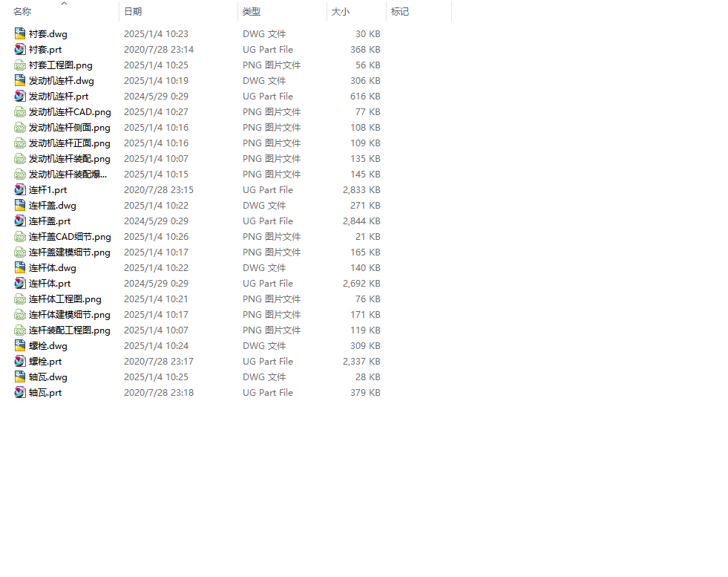The height and width of the screenshot is (577, 728).
Task: Click the PNG icon of 发动机连杆装配.png
Action: (x=19, y=158)
